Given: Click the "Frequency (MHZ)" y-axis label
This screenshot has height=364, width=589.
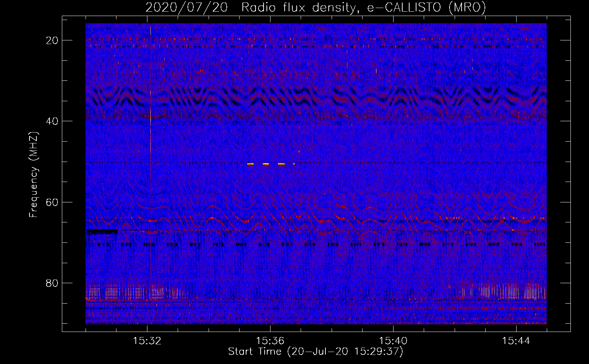Looking at the screenshot, I should tap(33, 175).
